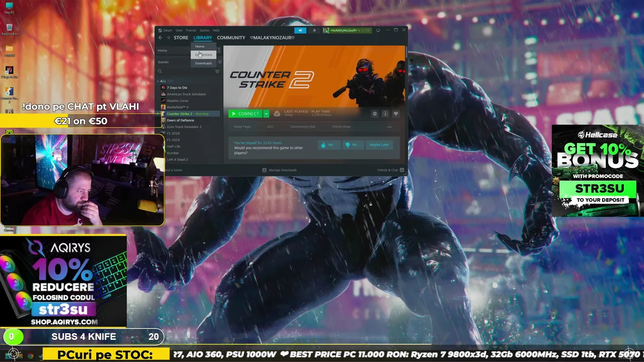Open the Community Hub link
This screenshot has height=362, width=644.
pyautogui.click(x=303, y=127)
